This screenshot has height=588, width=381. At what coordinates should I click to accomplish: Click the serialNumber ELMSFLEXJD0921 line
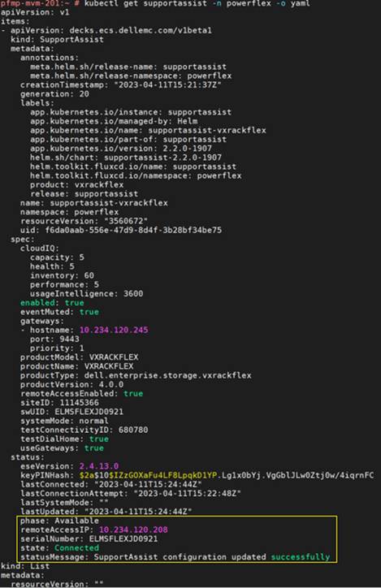[89, 539]
